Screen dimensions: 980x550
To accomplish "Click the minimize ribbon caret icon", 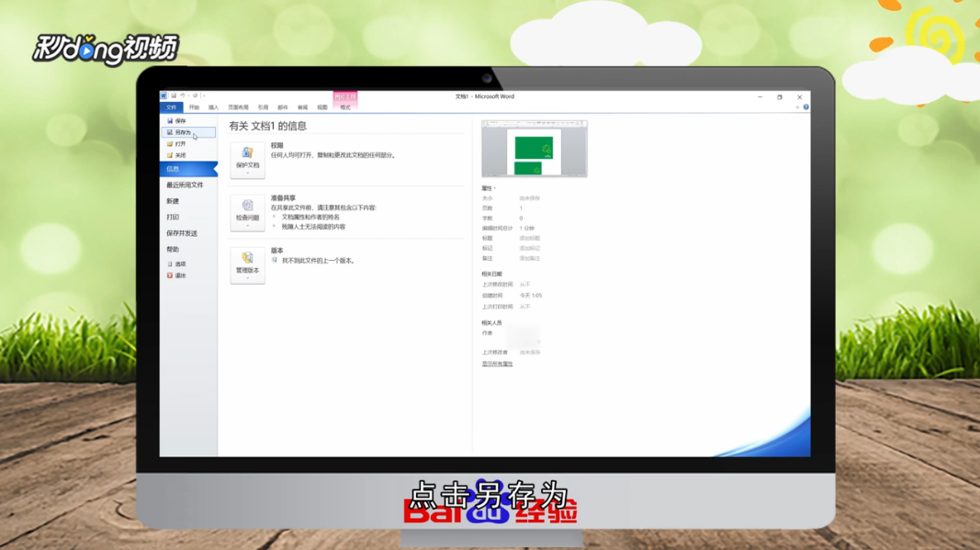I will tap(797, 107).
